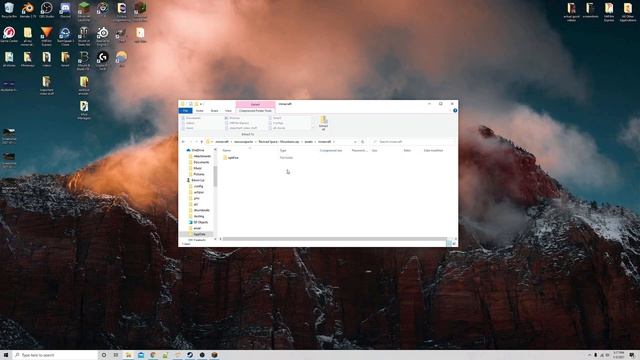The image size is (640, 360).
Task: Sort by Date modified column header
Action: 434,151
